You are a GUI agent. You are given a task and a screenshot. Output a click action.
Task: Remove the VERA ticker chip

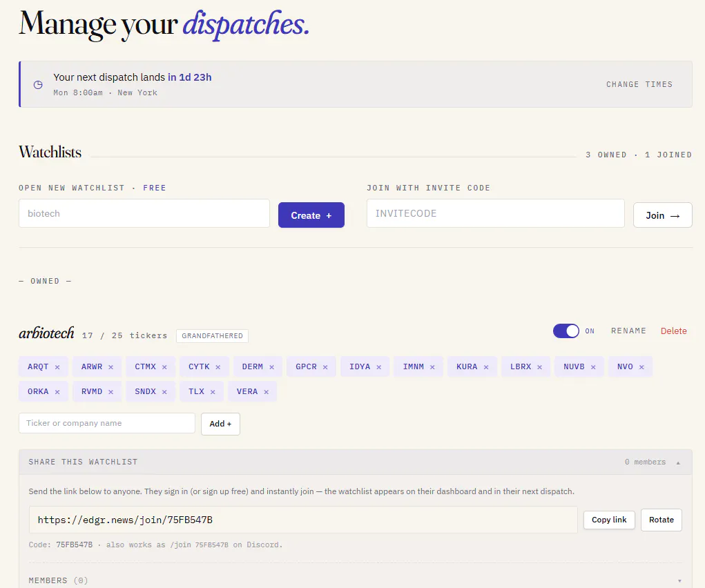point(266,392)
